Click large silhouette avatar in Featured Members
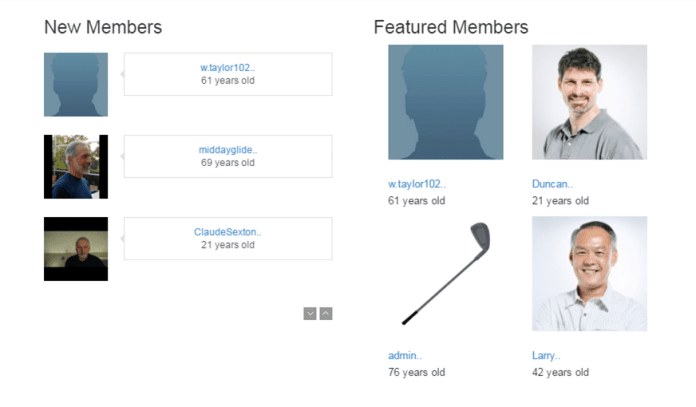Image resolution: width=696 pixels, height=407 pixels. click(446, 102)
